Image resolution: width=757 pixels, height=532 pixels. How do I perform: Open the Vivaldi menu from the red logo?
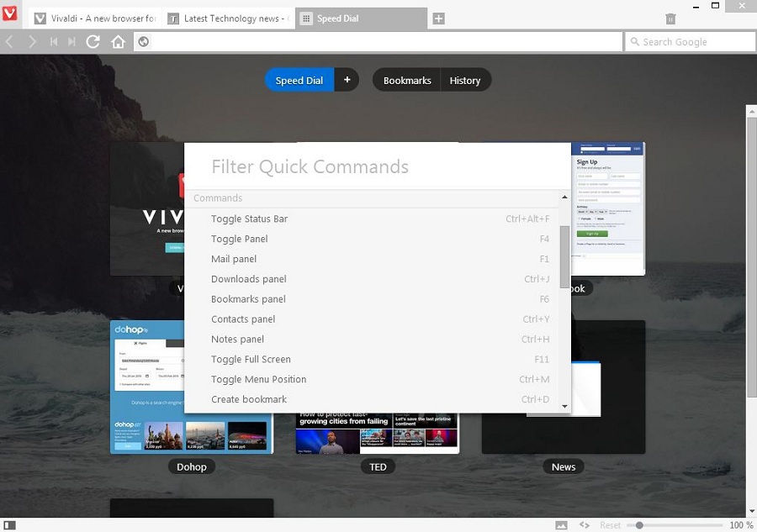pyautogui.click(x=9, y=13)
